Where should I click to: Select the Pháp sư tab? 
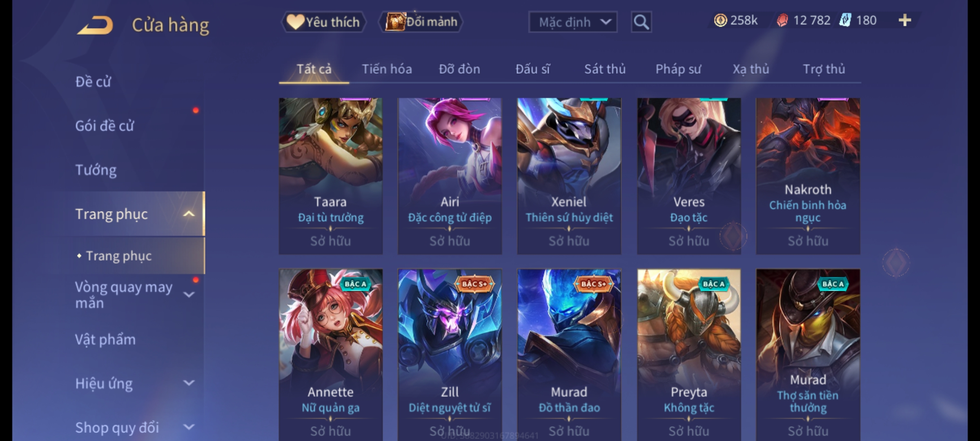(678, 69)
